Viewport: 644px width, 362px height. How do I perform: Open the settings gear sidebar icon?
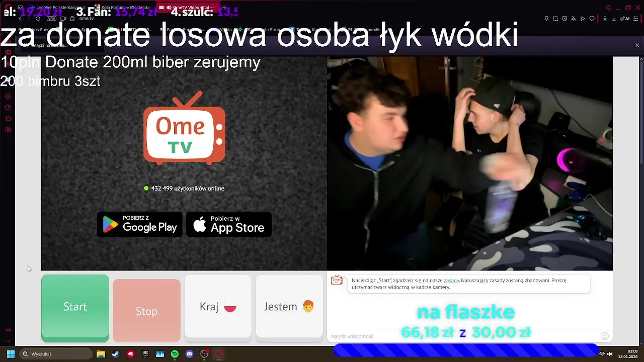tap(8, 130)
